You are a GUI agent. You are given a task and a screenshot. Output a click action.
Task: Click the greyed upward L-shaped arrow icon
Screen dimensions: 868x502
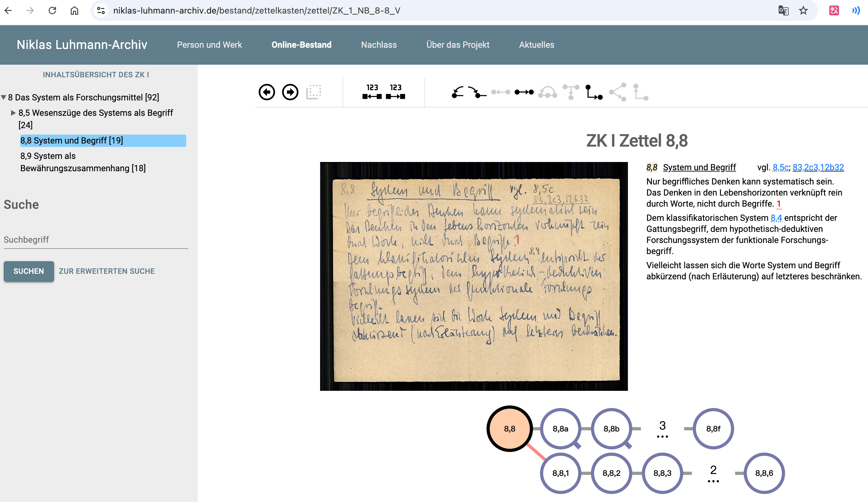[641, 92]
